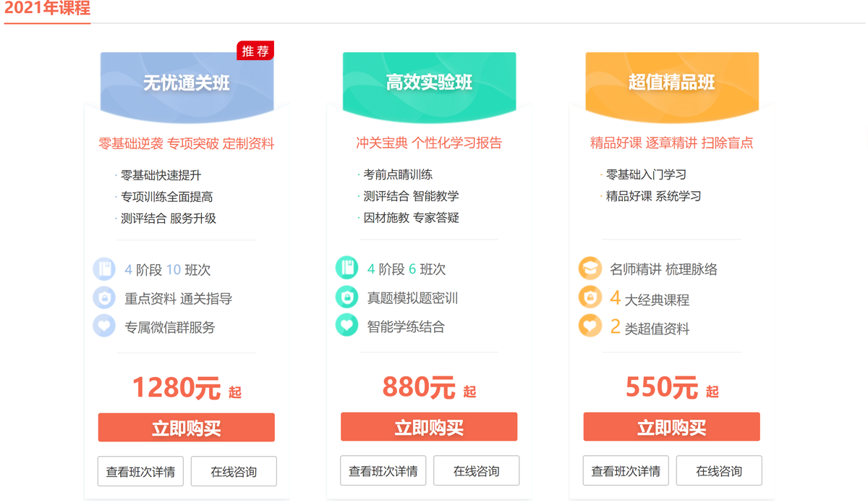Click graduation cap icon beside 名师精讲
The image size is (868, 503).
(590, 269)
